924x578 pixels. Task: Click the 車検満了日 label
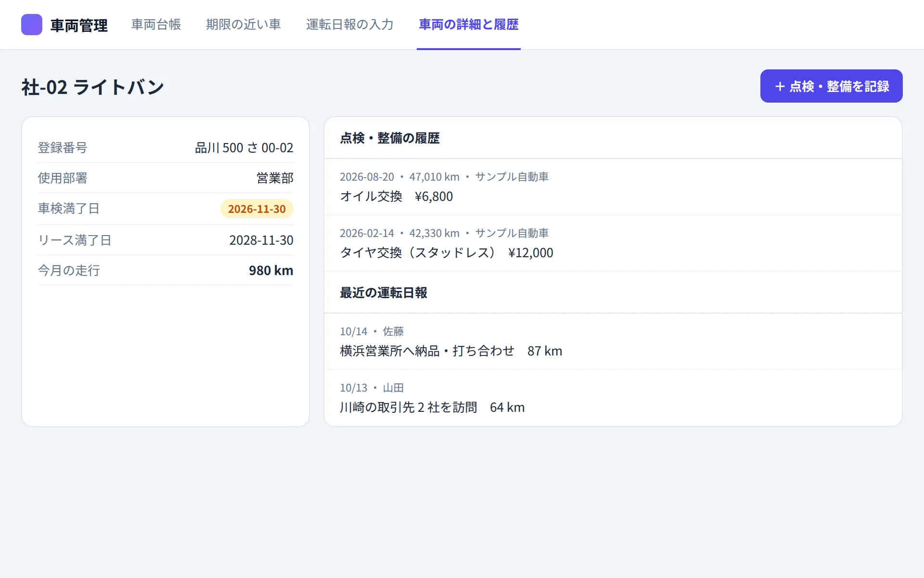pyautogui.click(x=69, y=209)
